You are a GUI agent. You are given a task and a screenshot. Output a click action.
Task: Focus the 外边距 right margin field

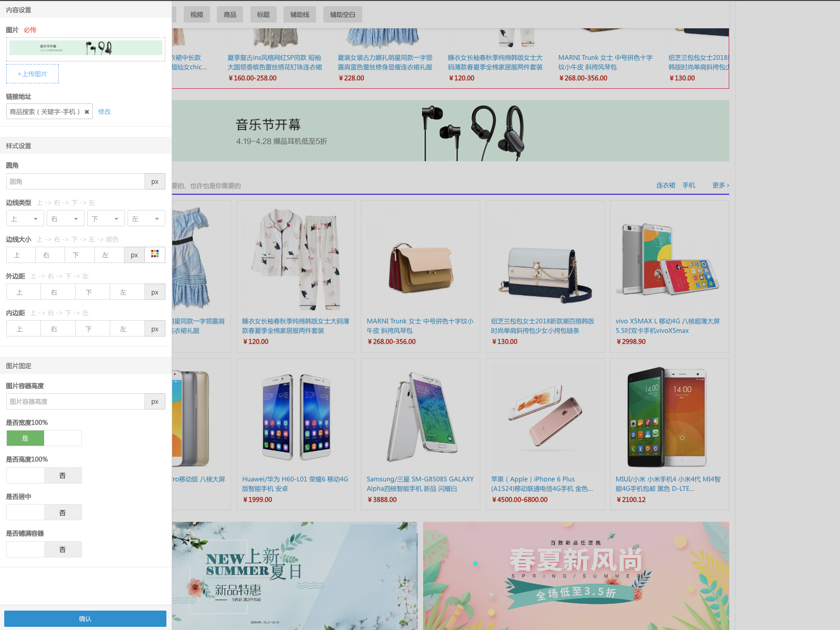pos(58,292)
